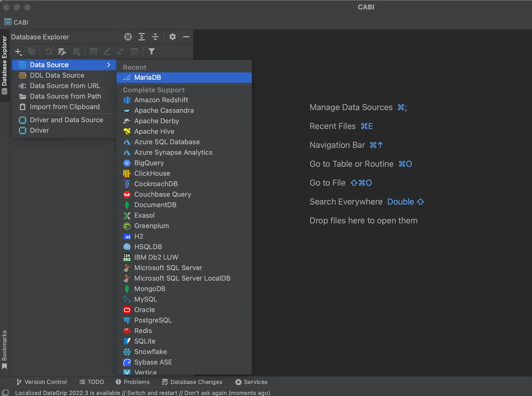The image size is (532, 396).
Task: Click the Expand All icon
Action: coord(142,37)
